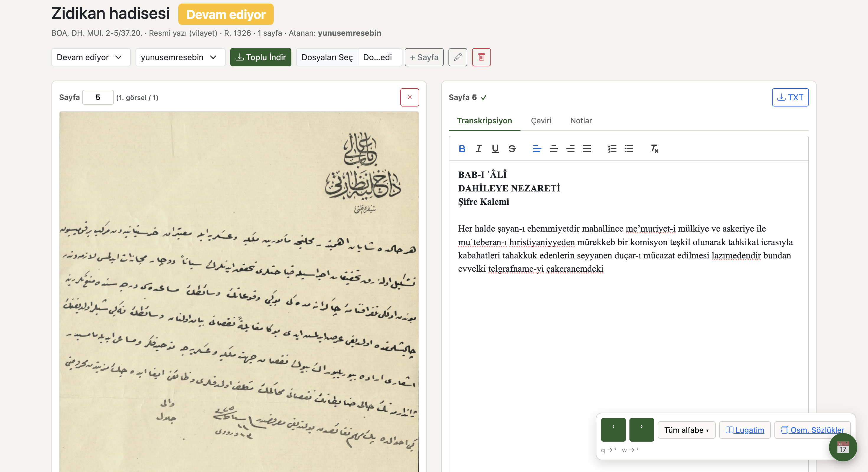Viewport: 868px width, 472px height.
Task: Insert a numbered list
Action: click(x=612, y=148)
